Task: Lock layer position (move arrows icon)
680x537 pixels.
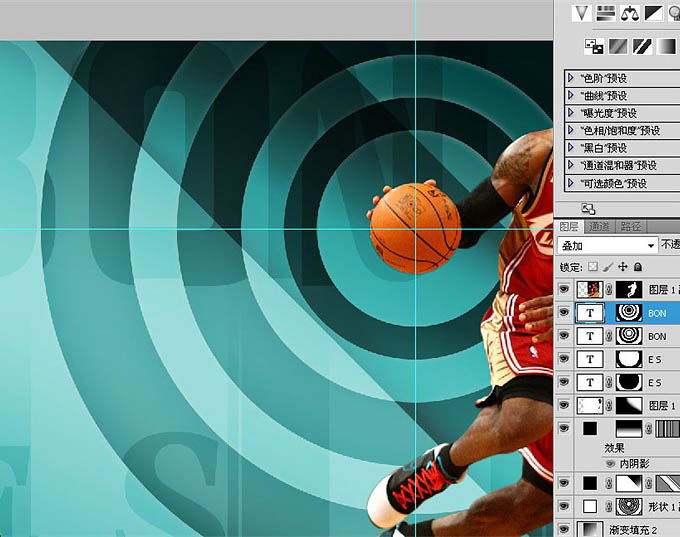Action: click(x=623, y=267)
